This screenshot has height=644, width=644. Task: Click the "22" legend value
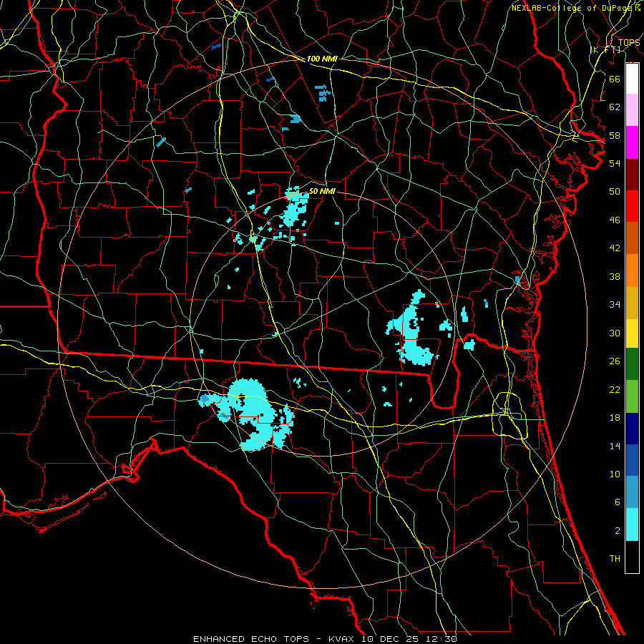pyautogui.click(x=615, y=390)
